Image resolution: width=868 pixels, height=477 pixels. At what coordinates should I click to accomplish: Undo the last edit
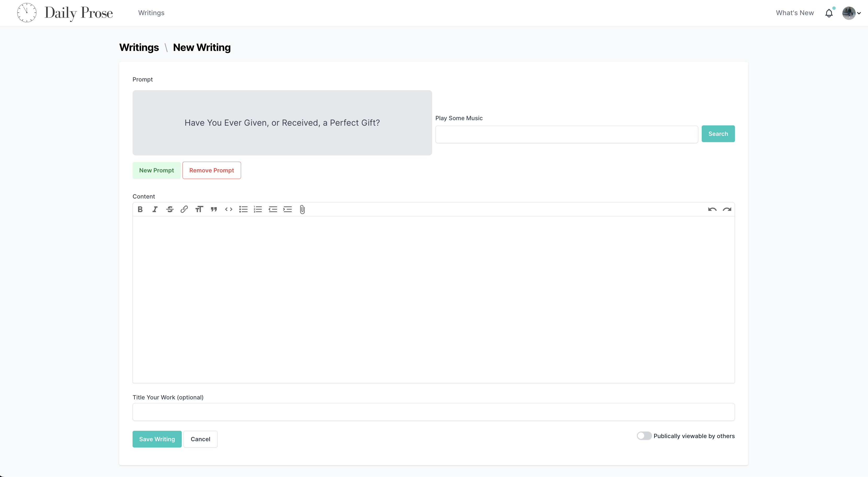pos(712,210)
